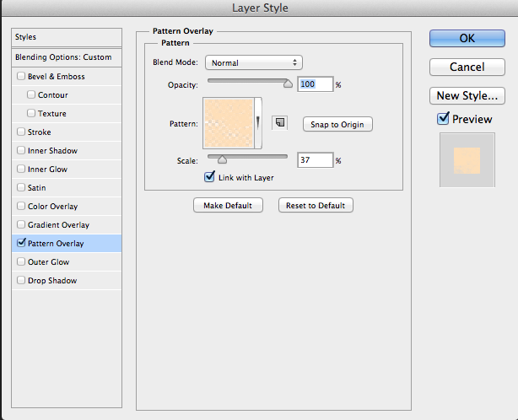Click the Make Default button
518x420 pixels.
pyautogui.click(x=228, y=206)
